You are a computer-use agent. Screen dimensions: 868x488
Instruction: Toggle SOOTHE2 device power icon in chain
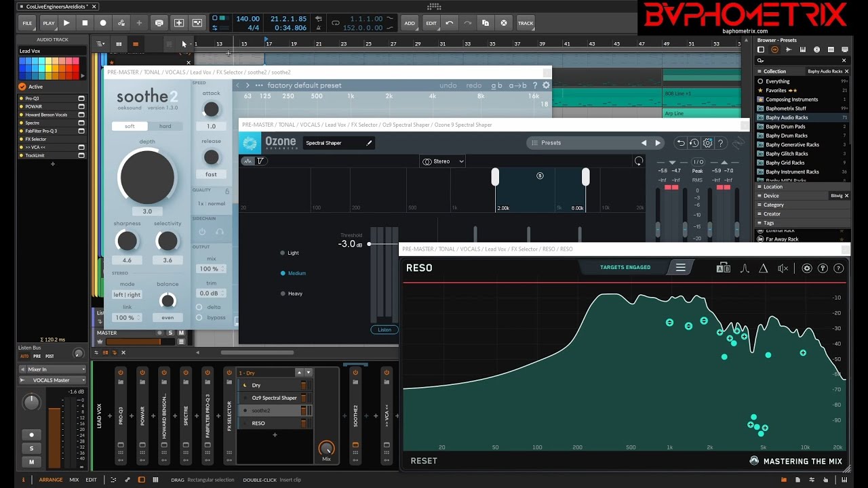[x=355, y=372]
